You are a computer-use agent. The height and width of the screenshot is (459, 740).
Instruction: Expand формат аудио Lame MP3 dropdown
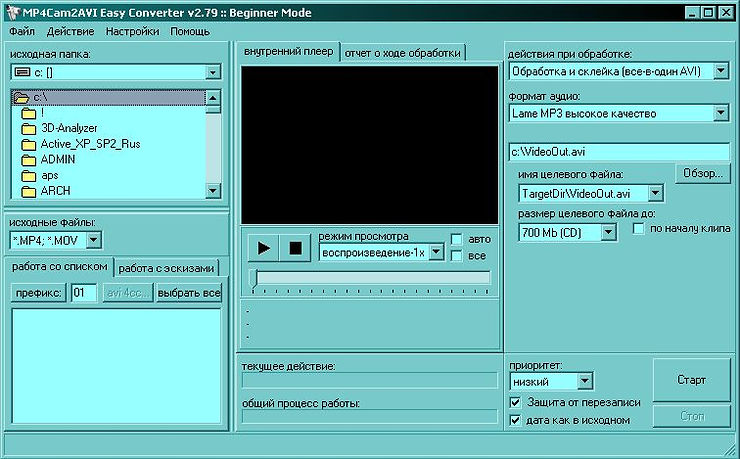[721, 113]
